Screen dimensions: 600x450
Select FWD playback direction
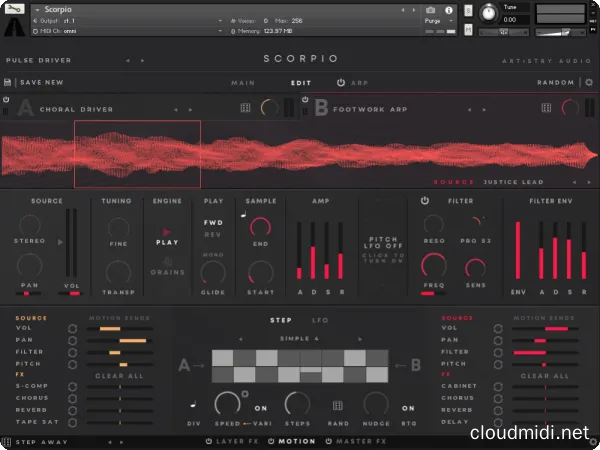click(213, 222)
